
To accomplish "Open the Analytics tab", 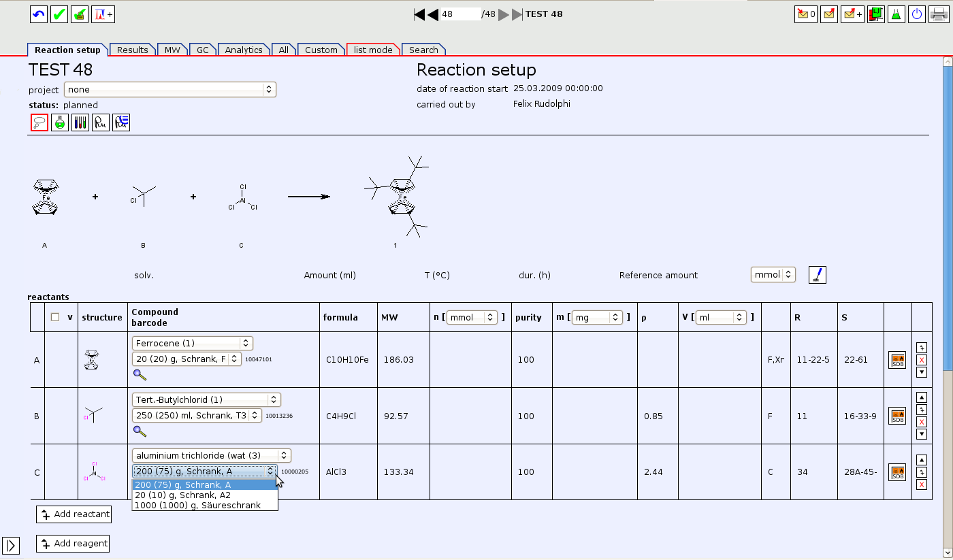I will tap(244, 50).
